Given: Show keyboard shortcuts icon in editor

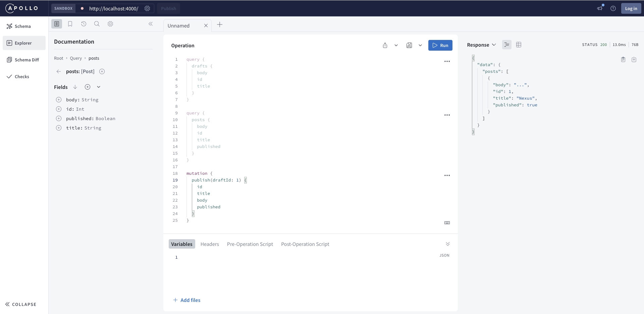Looking at the screenshot, I should click(x=447, y=223).
